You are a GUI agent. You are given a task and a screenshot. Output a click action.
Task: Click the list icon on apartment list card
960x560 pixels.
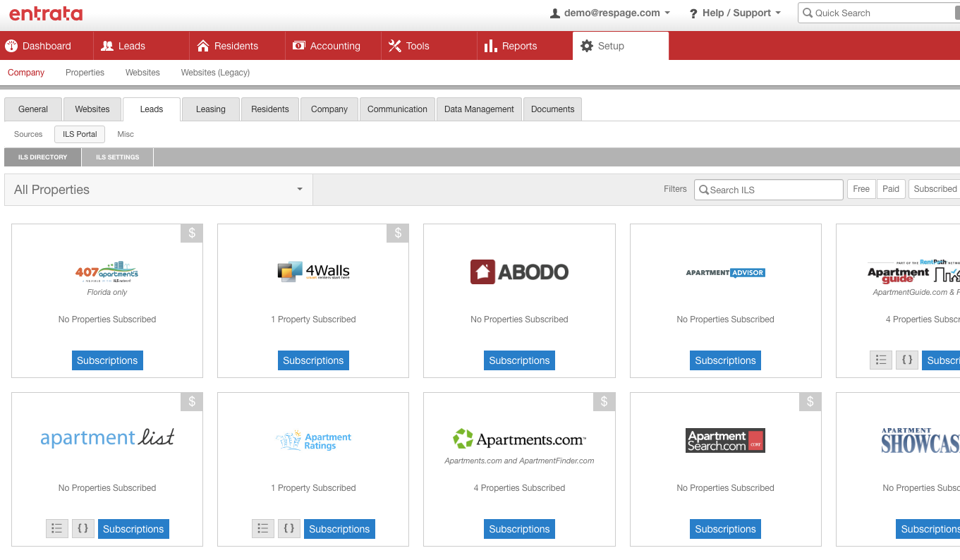(x=57, y=528)
